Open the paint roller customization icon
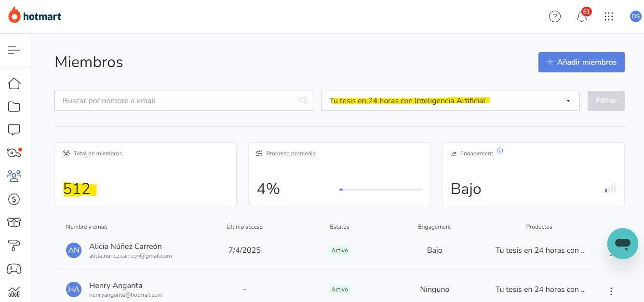The height and width of the screenshot is (302, 644). [14, 246]
